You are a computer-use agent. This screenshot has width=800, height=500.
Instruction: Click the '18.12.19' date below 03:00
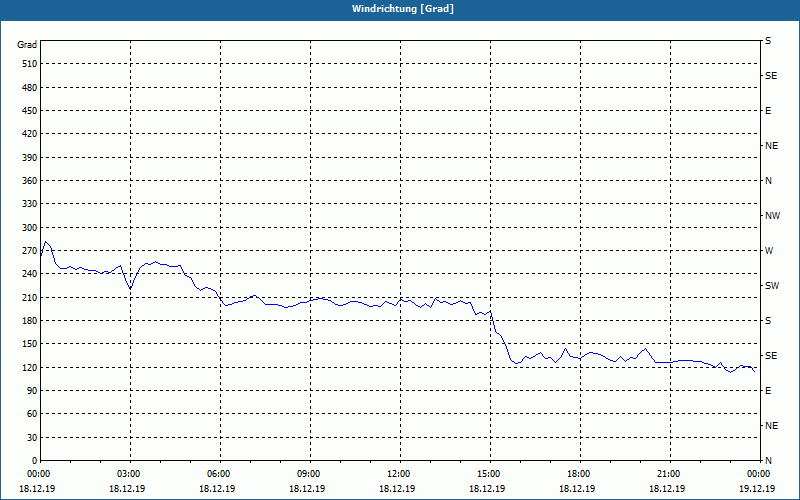click(127, 489)
